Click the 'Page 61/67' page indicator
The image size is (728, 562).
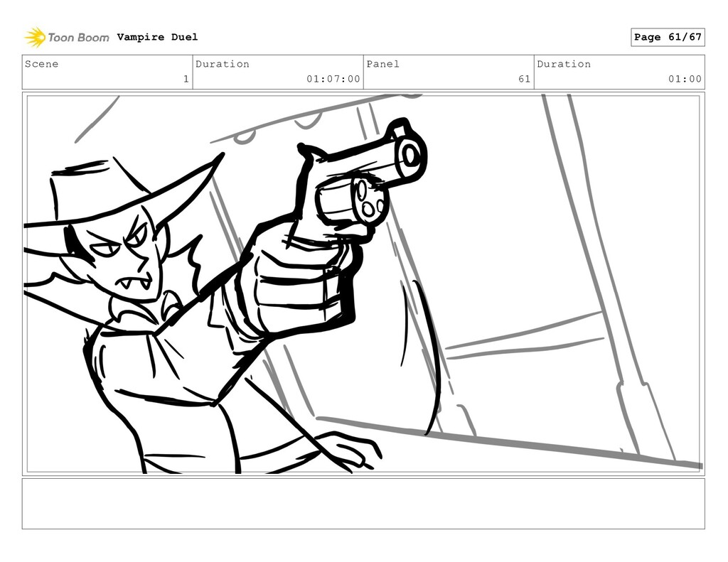click(x=668, y=37)
